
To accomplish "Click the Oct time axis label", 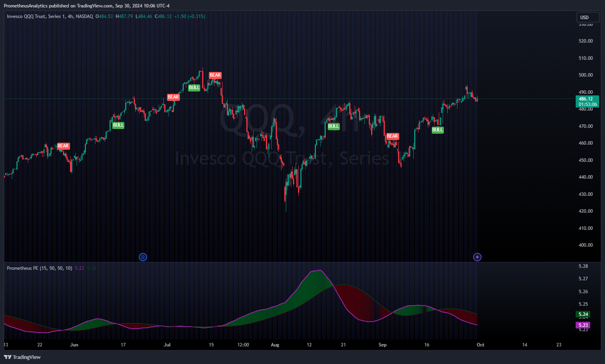I will [x=480, y=345].
